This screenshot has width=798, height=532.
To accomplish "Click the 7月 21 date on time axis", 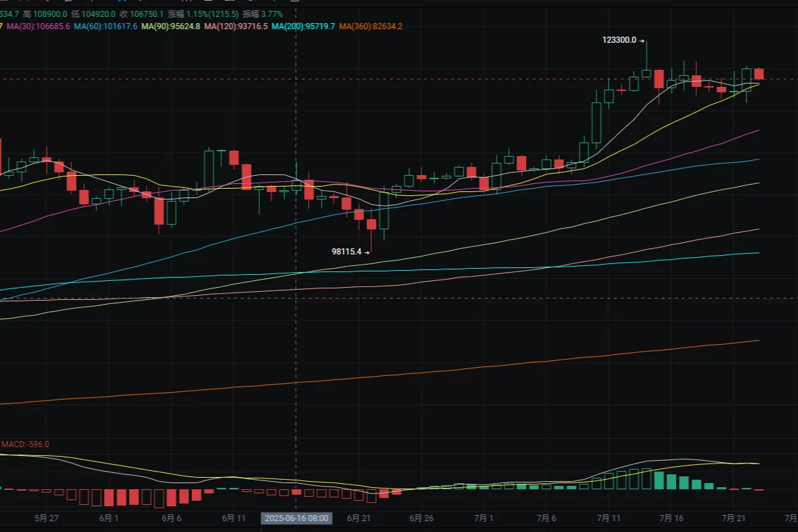I will point(734,518).
